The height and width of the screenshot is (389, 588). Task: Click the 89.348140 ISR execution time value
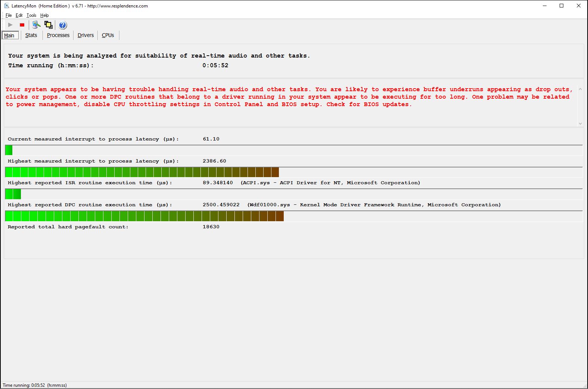click(x=218, y=183)
